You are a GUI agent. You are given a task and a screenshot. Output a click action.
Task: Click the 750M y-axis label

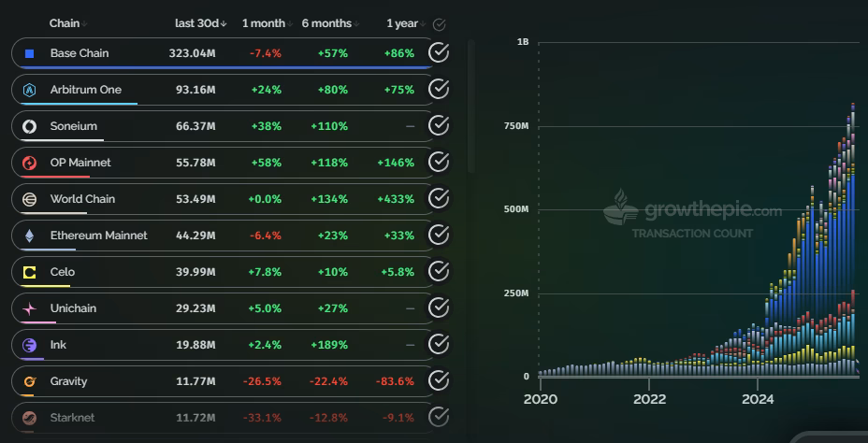[x=516, y=126]
